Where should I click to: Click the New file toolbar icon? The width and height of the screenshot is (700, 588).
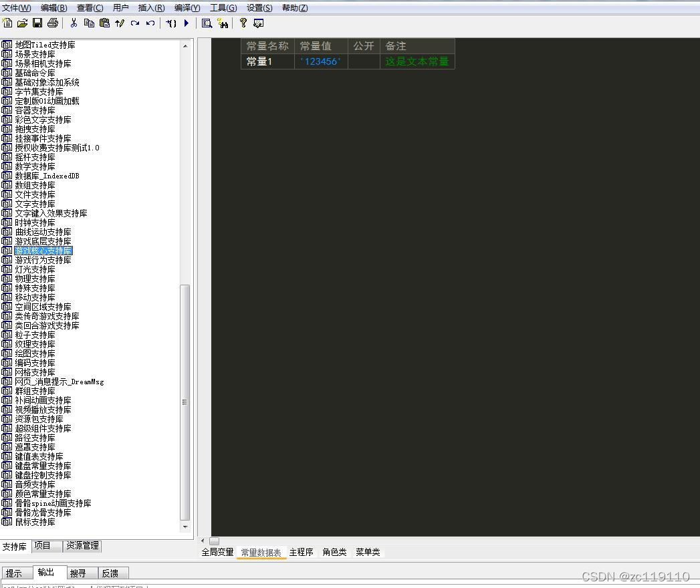pos(7,23)
